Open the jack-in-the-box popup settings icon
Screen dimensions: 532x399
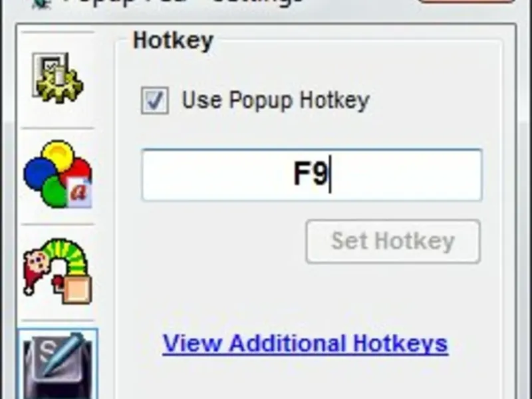tap(58, 271)
